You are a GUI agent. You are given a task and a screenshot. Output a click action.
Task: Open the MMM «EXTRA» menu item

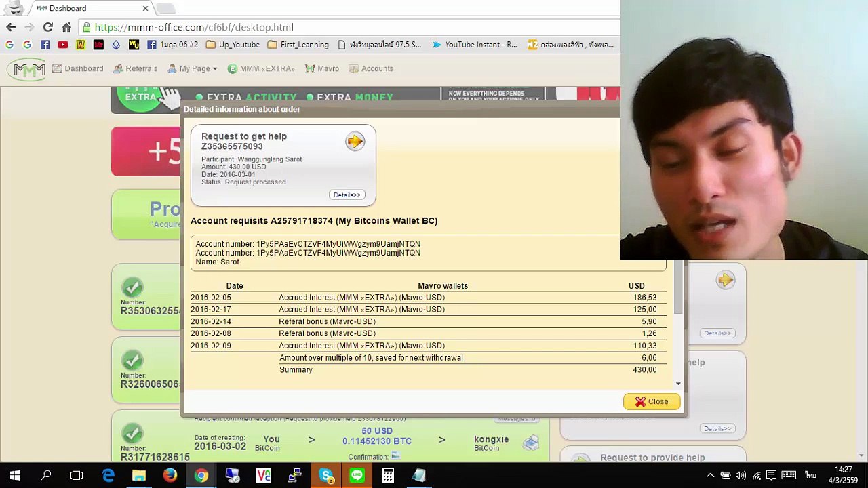261,68
